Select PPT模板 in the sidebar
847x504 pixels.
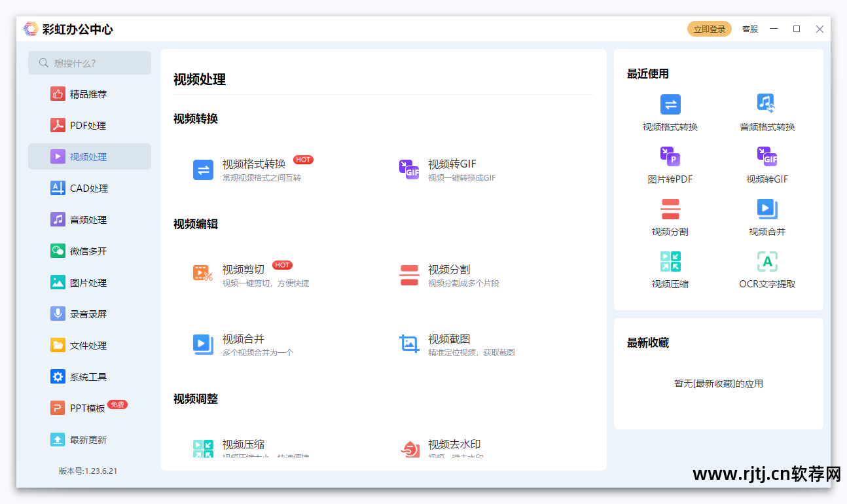87,408
